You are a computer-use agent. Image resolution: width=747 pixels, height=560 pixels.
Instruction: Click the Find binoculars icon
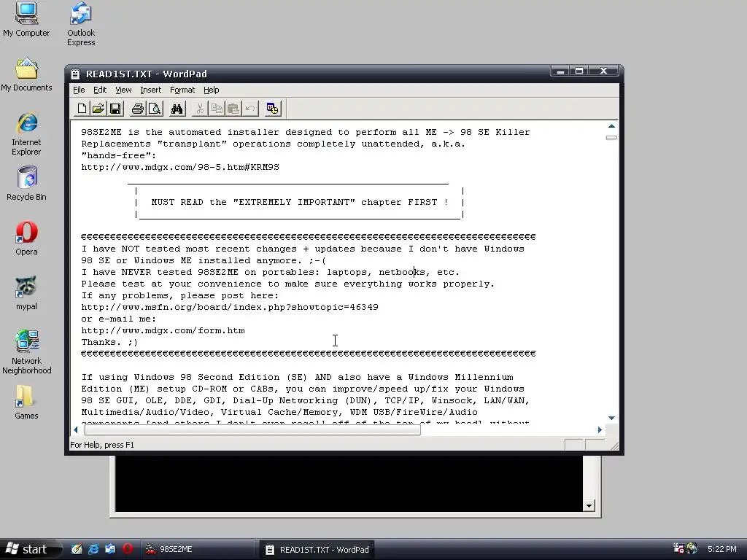coord(177,109)
